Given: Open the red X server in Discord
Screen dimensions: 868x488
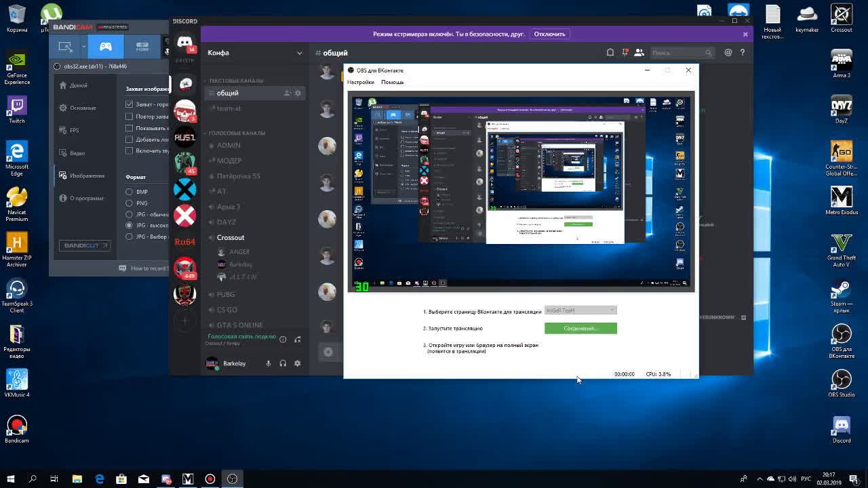Looking at the screenshot, I should click(184, 216).
